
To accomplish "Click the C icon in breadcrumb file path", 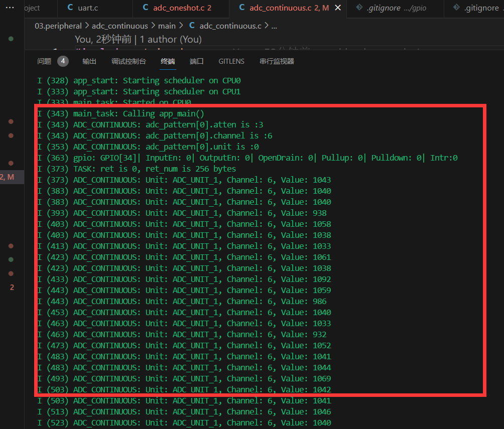I will click(x=192, y=26).
